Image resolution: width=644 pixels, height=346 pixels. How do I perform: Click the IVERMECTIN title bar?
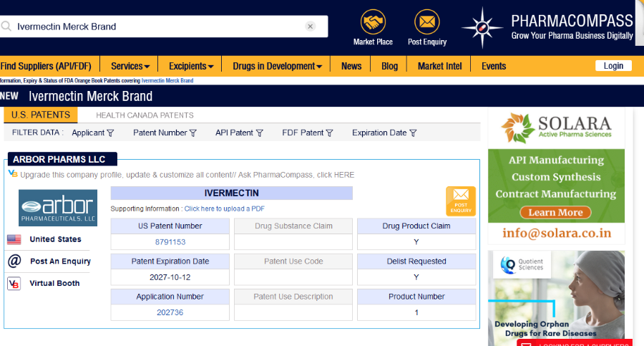coord(231,193)
